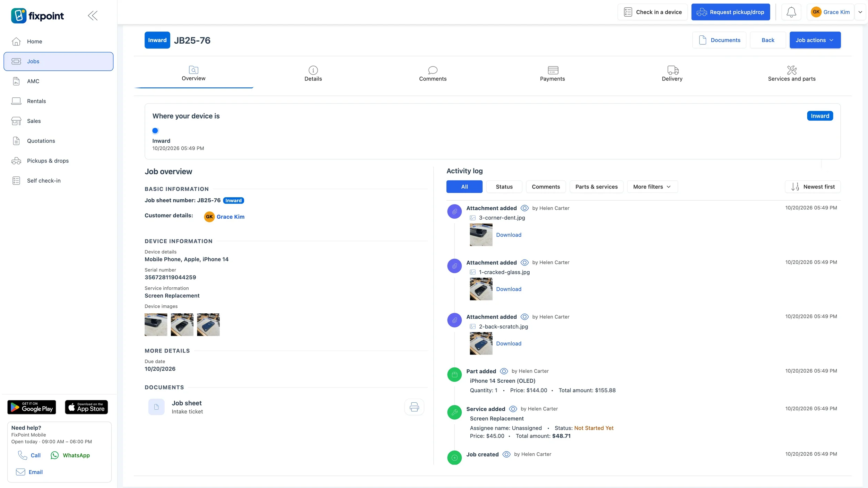Open Rentals in the sidebar
The height and width of the screenshot is (488, 868).
[58, 101]
